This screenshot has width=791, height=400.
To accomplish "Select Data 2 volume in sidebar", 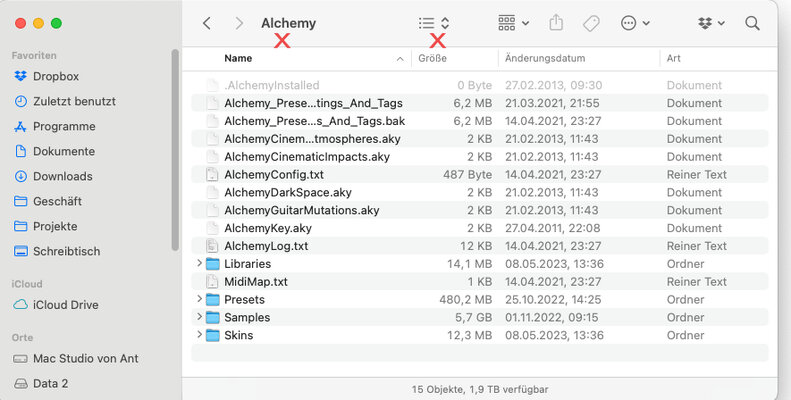I will click(50, 384).
